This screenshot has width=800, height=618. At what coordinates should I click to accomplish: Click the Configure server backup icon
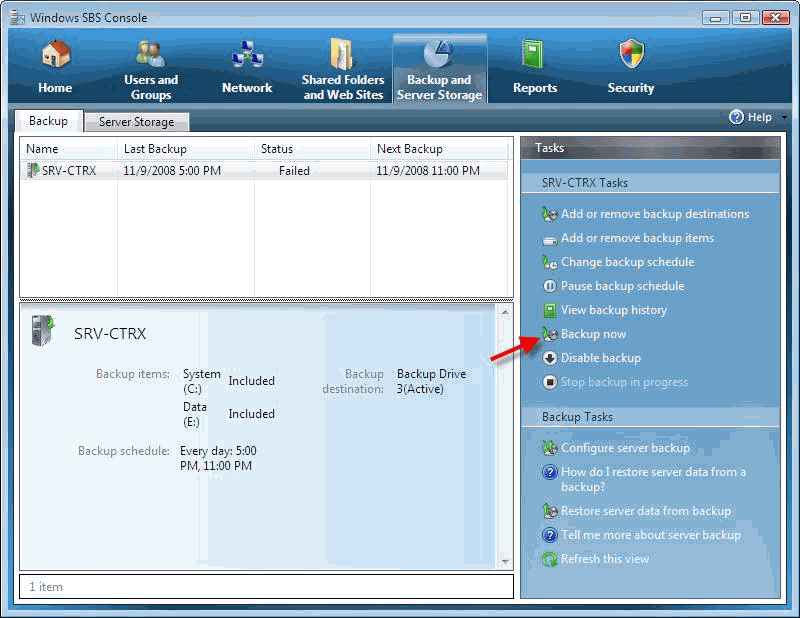[x=549, y=448]
